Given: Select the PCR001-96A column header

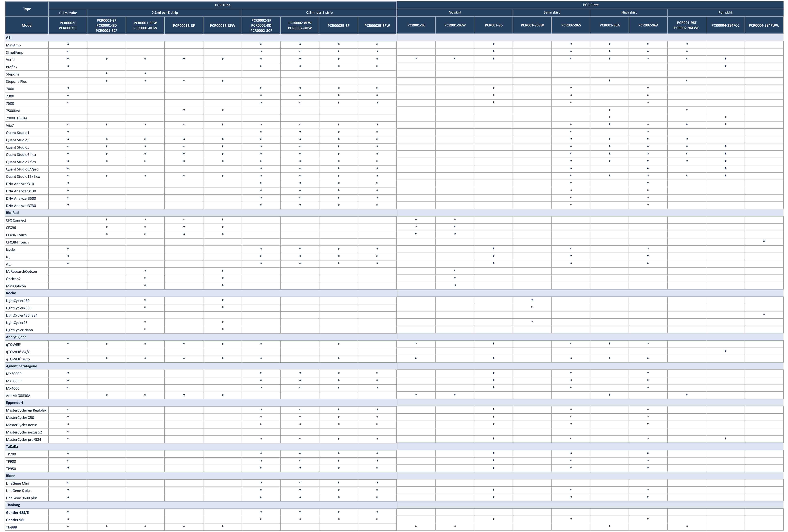Looking at the screenshot, I should (x=609, y=25).
